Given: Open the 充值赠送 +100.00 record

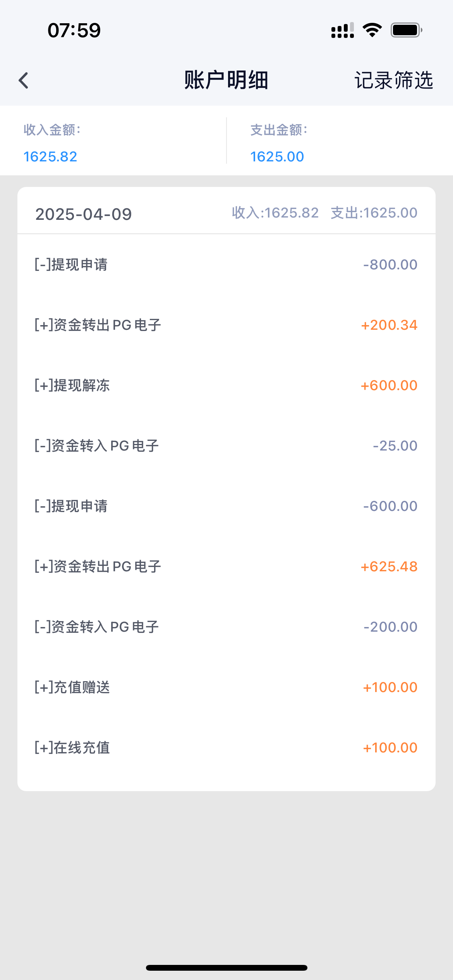Looking at the screenshot, I should click(226, 687).
